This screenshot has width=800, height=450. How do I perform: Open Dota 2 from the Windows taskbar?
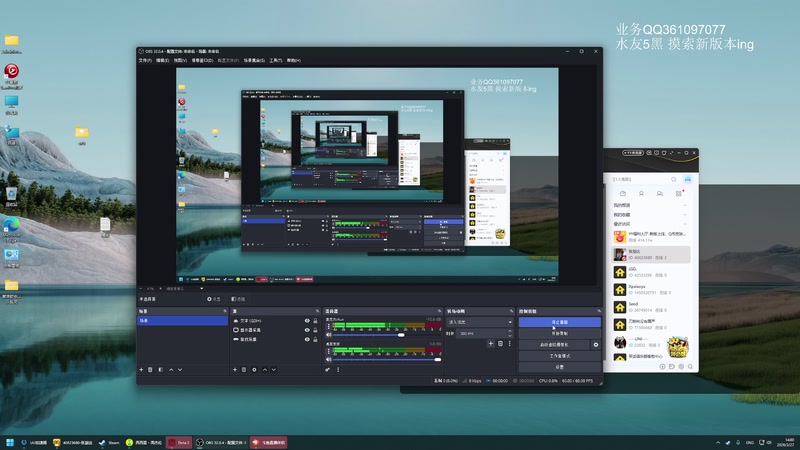click(179, 442)
